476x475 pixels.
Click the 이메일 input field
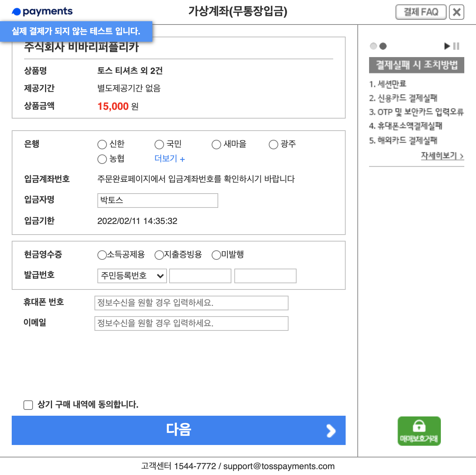[x=191, y=323]
